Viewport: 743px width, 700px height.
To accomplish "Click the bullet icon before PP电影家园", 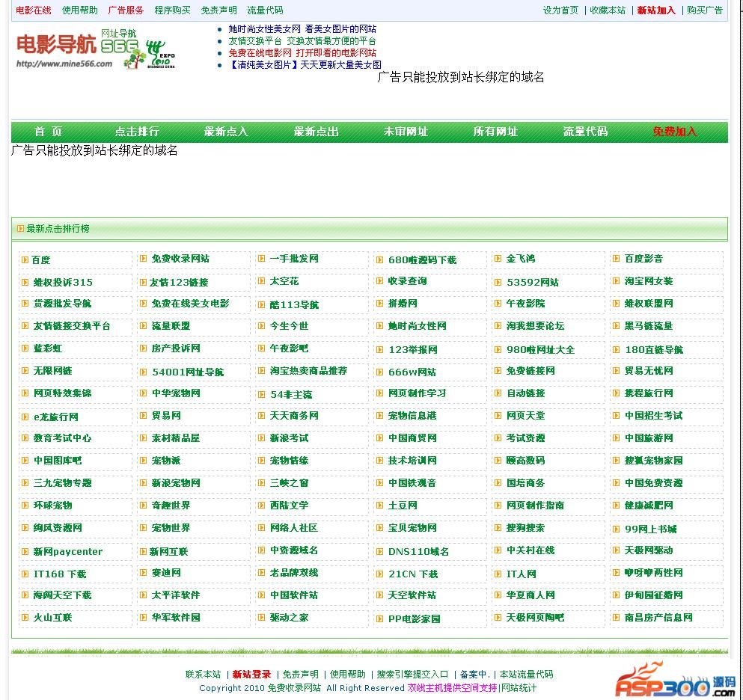I will pos(379,618).
